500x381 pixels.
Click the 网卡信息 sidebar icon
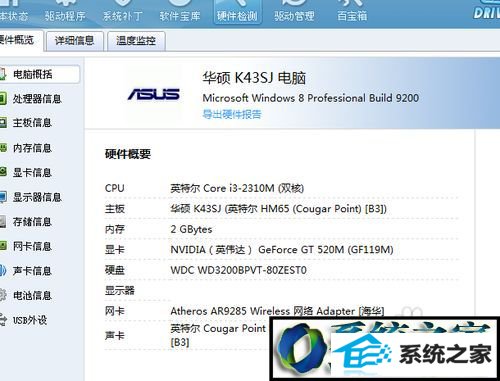3,246
